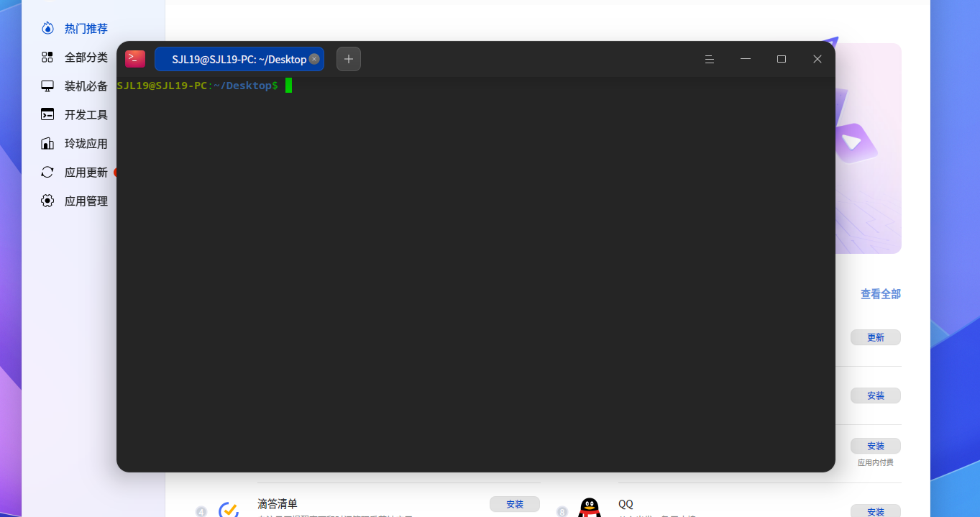Click the grid icon beside 全部分类

click(x=47, y=58)
